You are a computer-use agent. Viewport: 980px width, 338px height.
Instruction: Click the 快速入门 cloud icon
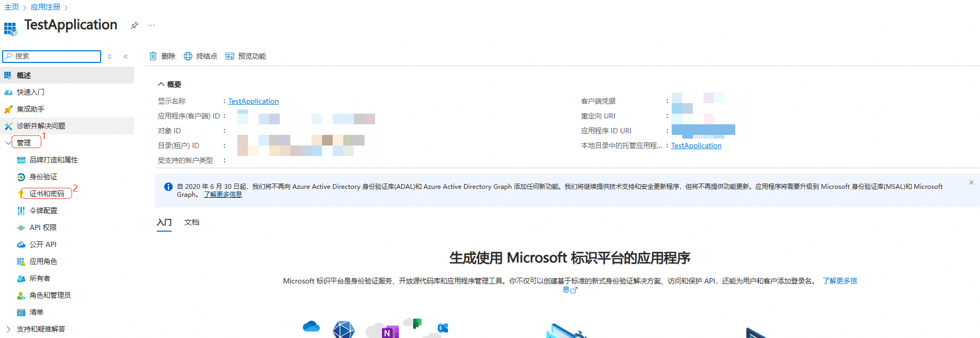coord(8,92)
